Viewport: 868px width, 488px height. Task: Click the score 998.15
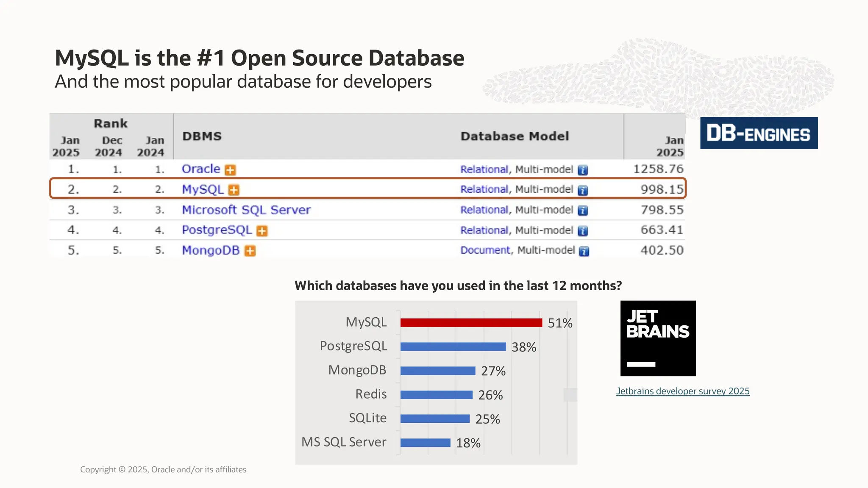[x=662, y=189]
